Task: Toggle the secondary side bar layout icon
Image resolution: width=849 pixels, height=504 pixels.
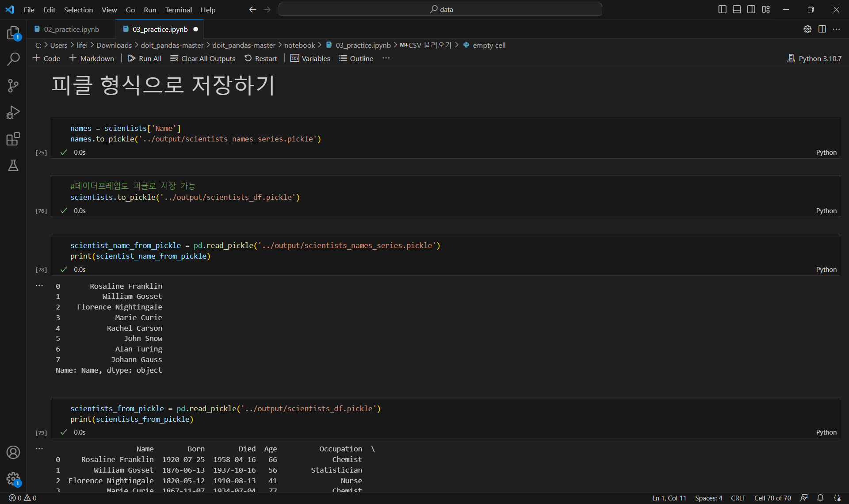Action: click(751, 9)
